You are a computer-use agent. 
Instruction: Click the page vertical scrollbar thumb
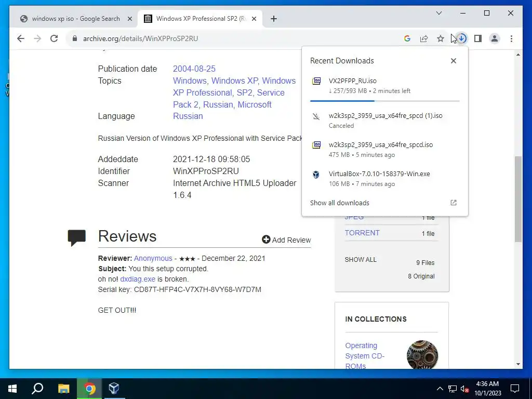(518, 199)
